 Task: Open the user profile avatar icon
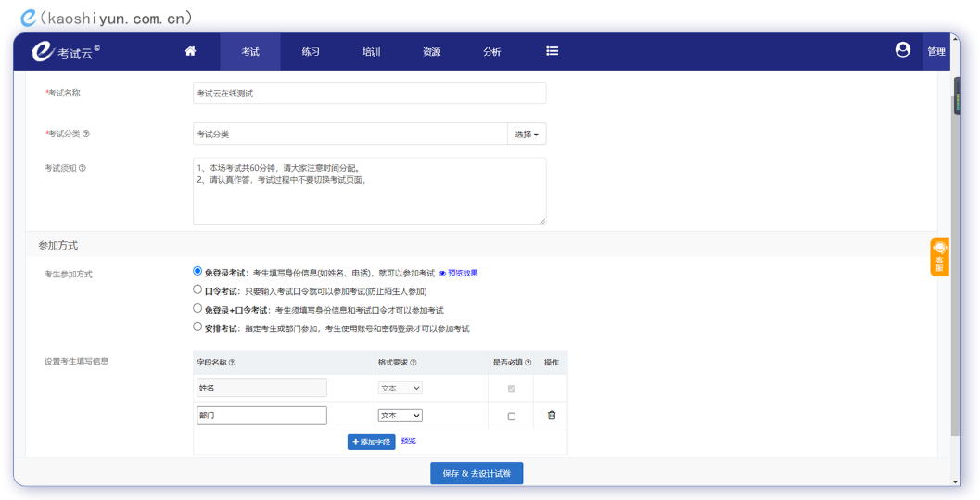tap(902, 50)
